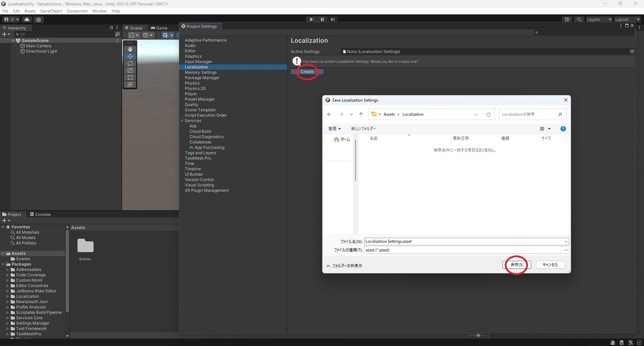Open the File menu
The width and height of the screenshot is (644, 346).
(x=5, y=11)
